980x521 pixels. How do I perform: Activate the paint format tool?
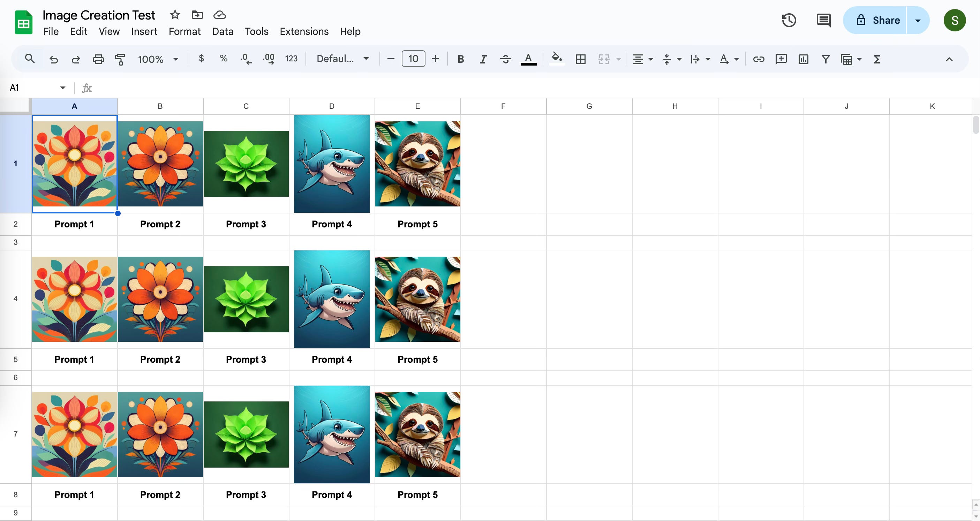coord(120,59)
